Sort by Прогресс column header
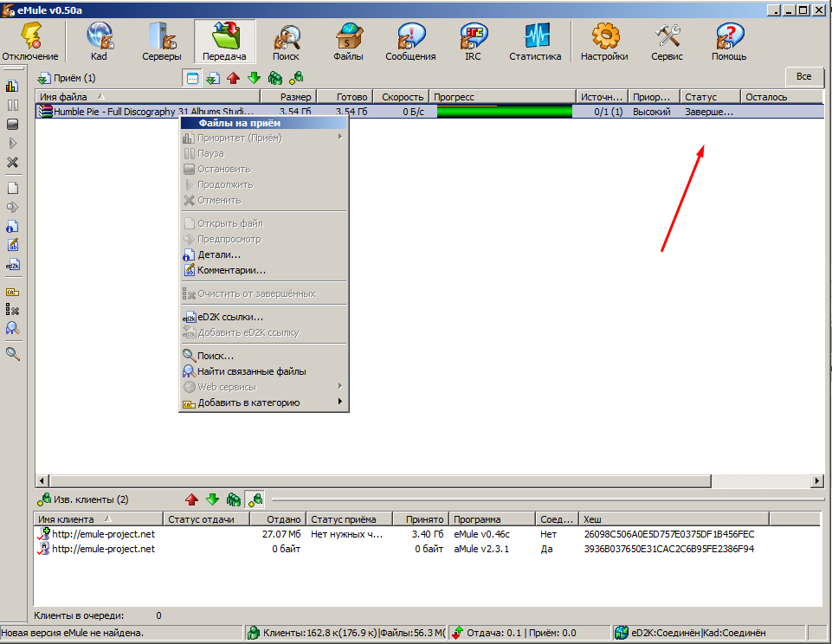Screen dimensions: 832x644 502,97
